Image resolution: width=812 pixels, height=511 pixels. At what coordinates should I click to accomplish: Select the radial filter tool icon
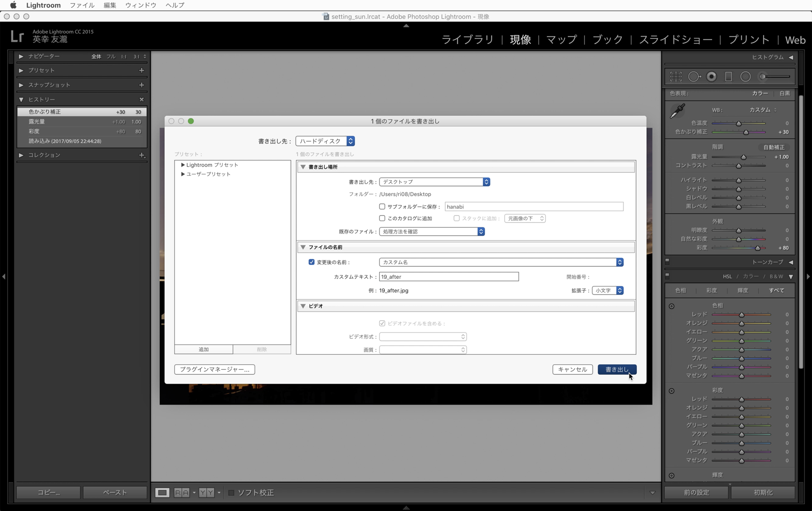(745, 77)
